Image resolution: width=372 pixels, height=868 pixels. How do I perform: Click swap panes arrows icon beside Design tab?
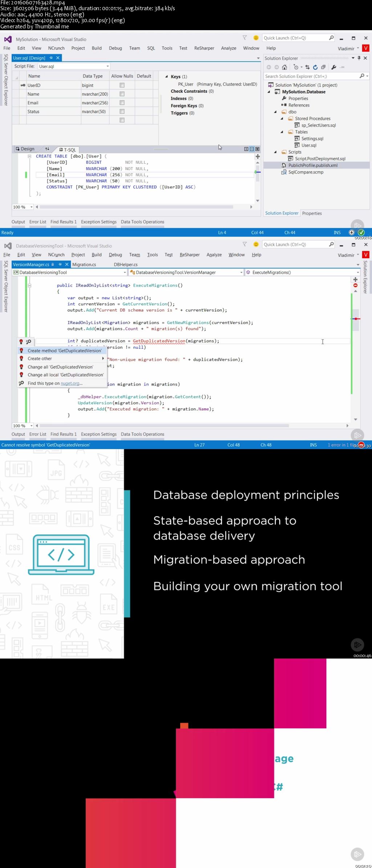[x=47, y=149]
